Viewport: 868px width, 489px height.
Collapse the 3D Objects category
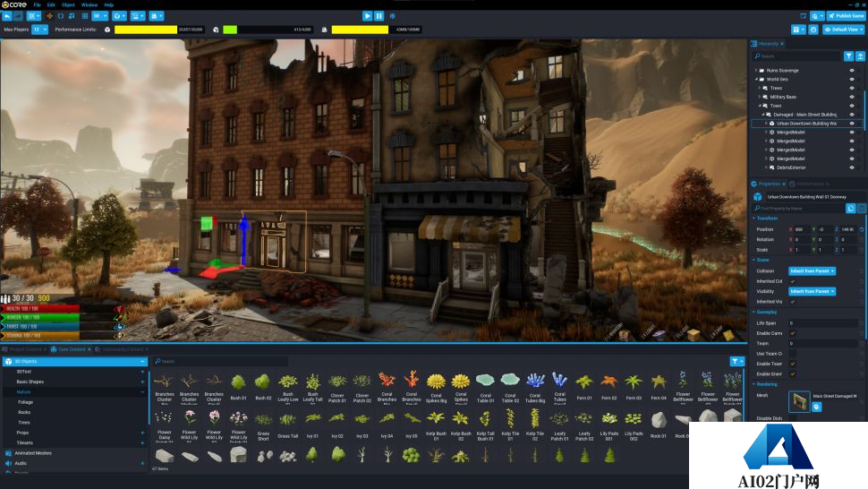[x=142, y=362]
